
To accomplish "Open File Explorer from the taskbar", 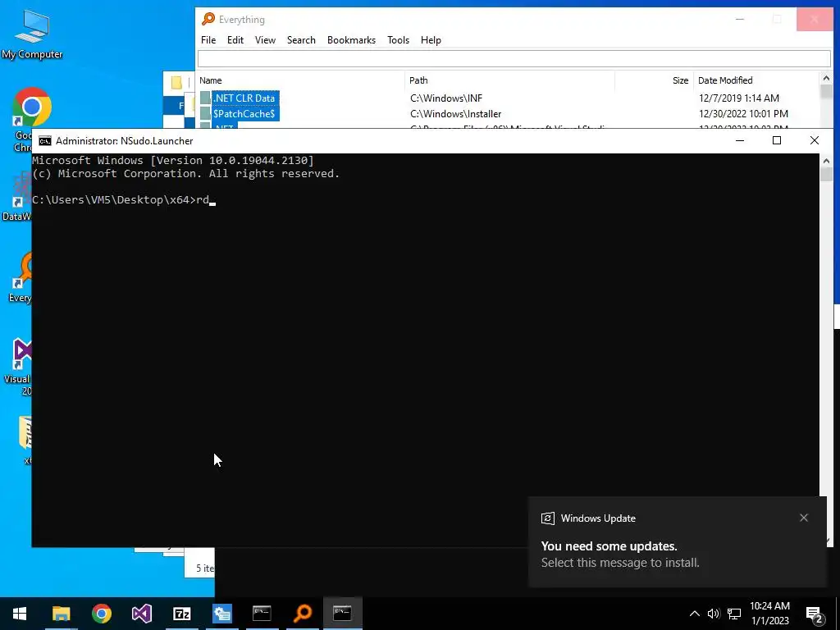I will pos(61,614).
